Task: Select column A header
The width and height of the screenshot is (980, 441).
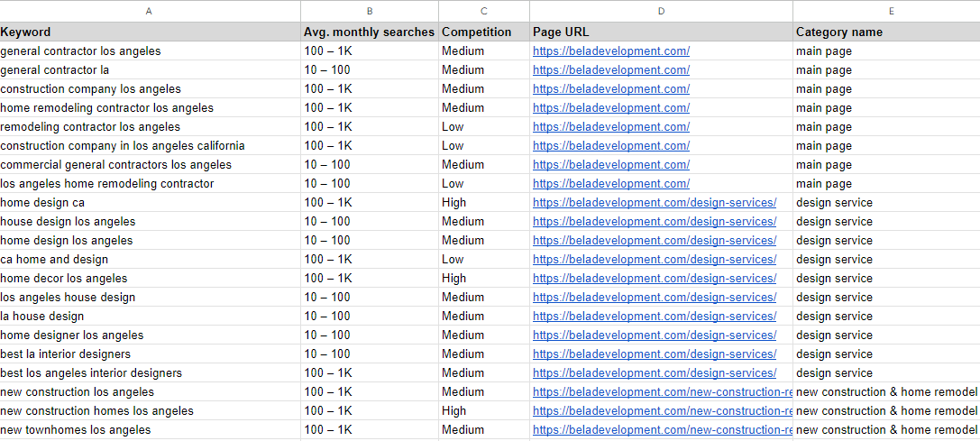Action: pos(150,11)
